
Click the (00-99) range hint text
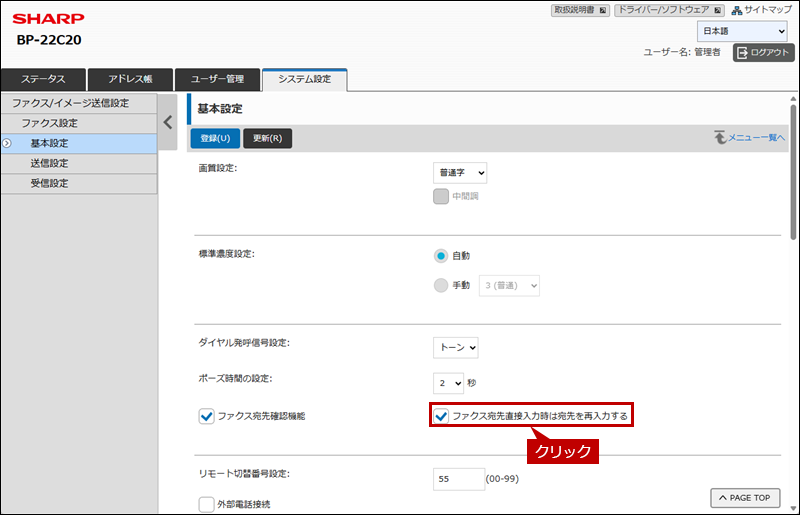click(502, 479)
